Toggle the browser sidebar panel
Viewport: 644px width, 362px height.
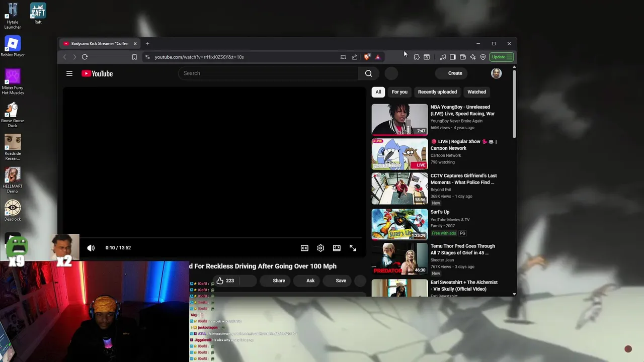pos(453,57)
